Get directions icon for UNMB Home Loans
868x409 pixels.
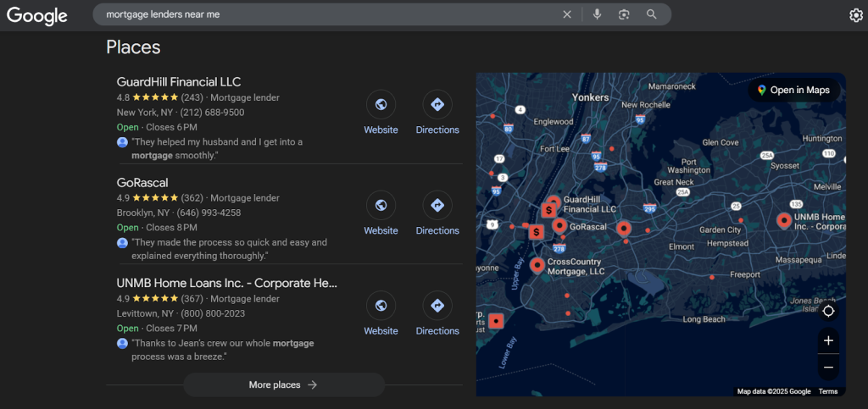coord(437,305)
